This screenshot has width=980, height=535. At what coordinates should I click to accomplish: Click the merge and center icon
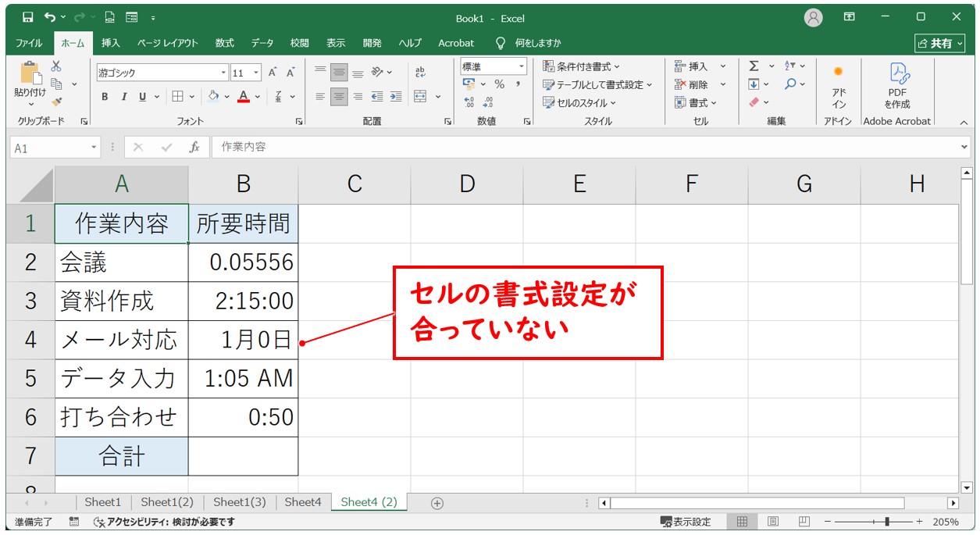coord(420,97)
